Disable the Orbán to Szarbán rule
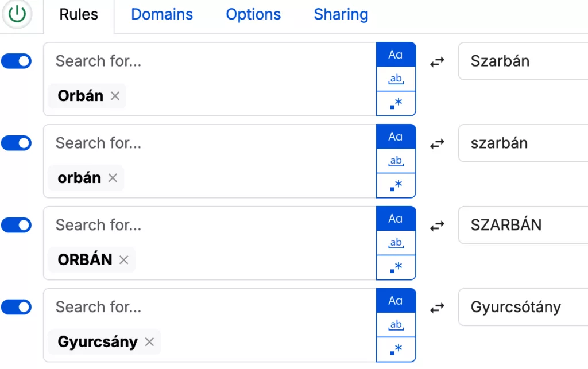Viewport: 588px width, 369px height. (17, 61)
